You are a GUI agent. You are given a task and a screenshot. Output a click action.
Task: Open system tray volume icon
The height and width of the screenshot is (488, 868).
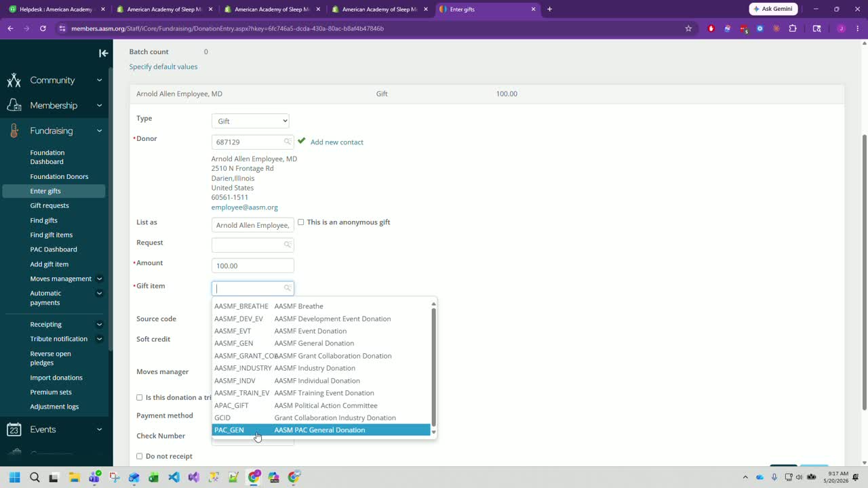pos(800,477)
